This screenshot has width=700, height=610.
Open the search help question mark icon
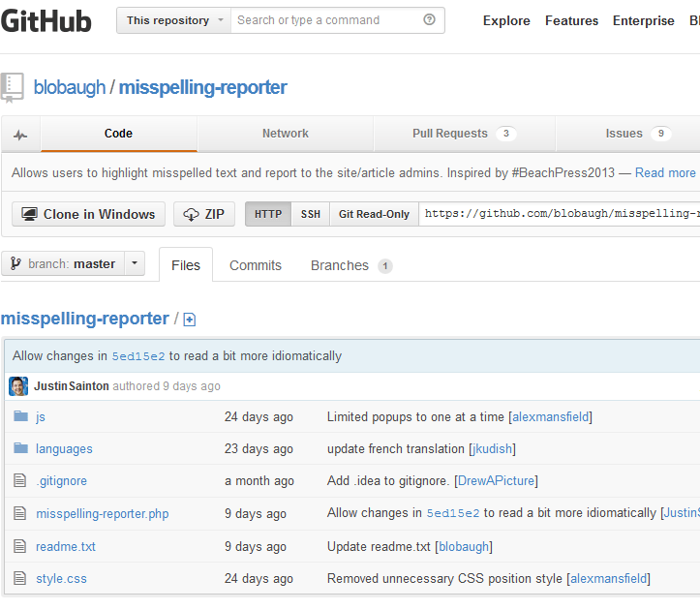(429, 19)
